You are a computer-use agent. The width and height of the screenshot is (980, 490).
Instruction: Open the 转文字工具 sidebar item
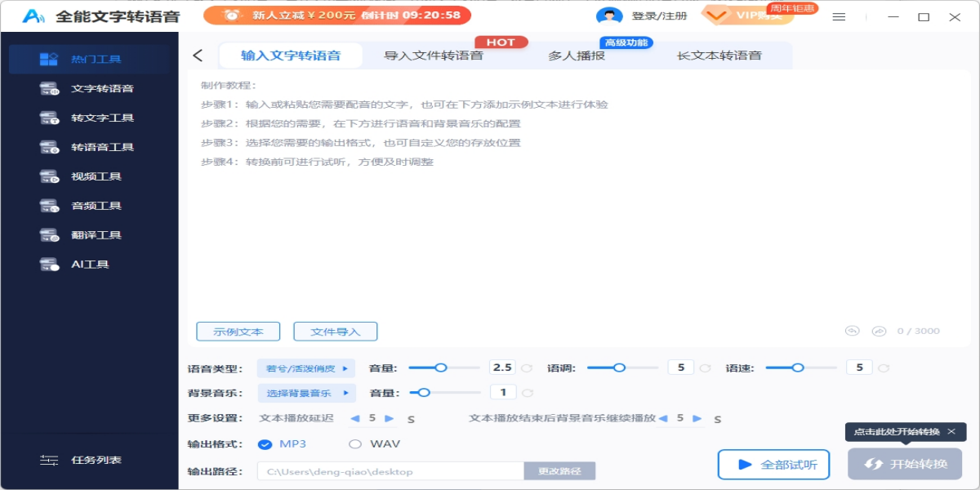(x=89, y=118)
